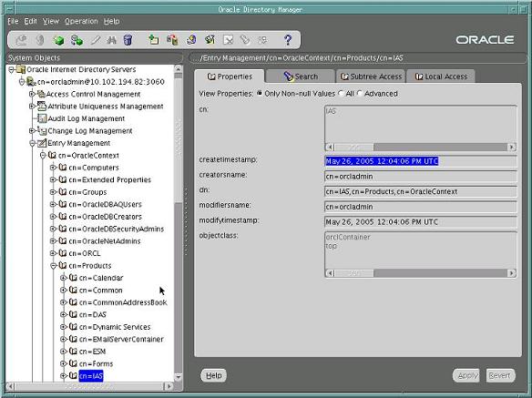Screen dimensions: 532x398
Task: Expand the cn=DAS tree node
Action: 63,314
